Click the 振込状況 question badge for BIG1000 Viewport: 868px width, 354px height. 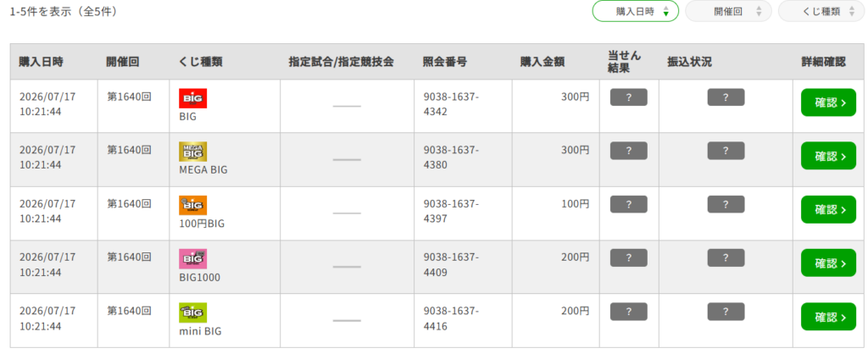(x=726, y=257)
